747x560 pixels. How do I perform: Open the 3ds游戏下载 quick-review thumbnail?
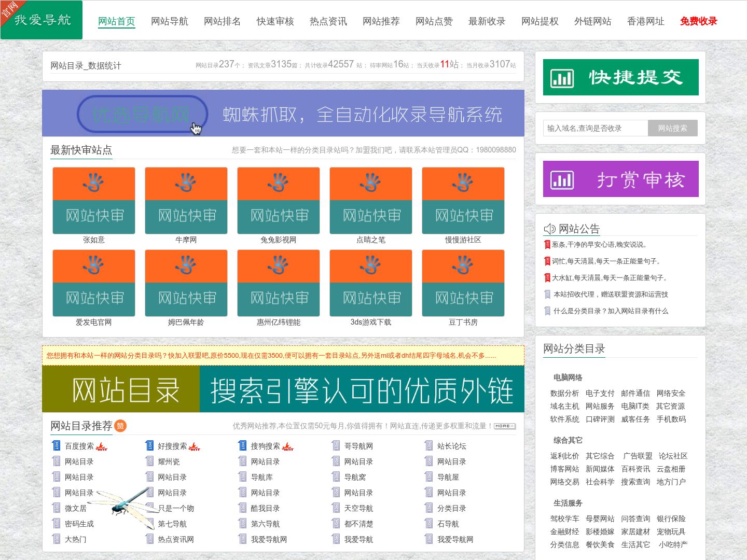(x=371, y=283)
